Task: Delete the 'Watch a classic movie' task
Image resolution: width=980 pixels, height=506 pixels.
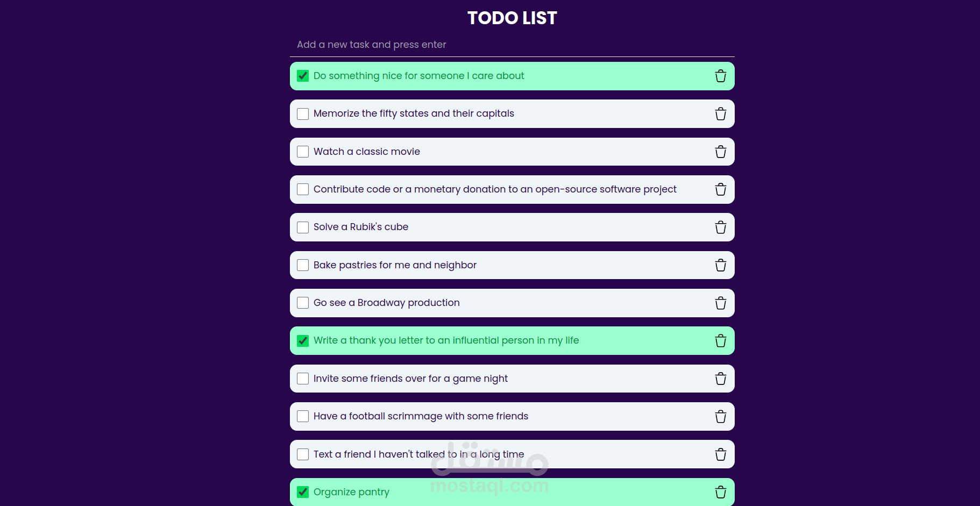Action: click(x=721, y=152)
